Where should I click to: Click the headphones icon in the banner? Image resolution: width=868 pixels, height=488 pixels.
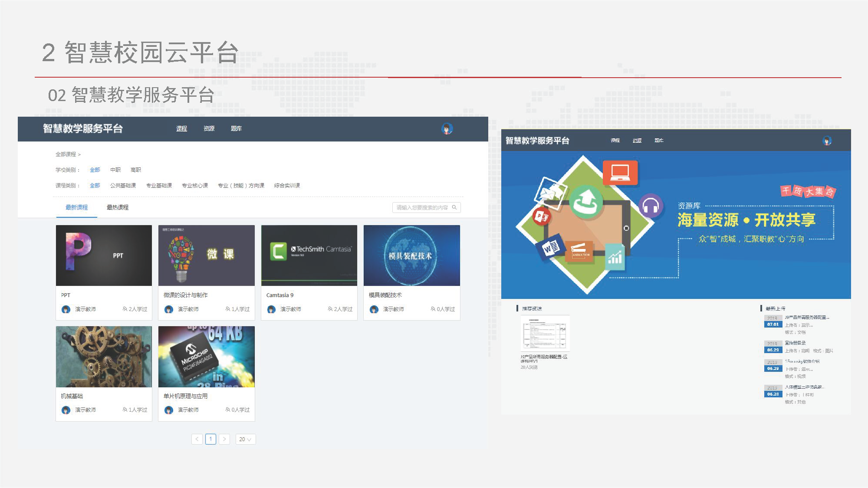coord(651,206)
